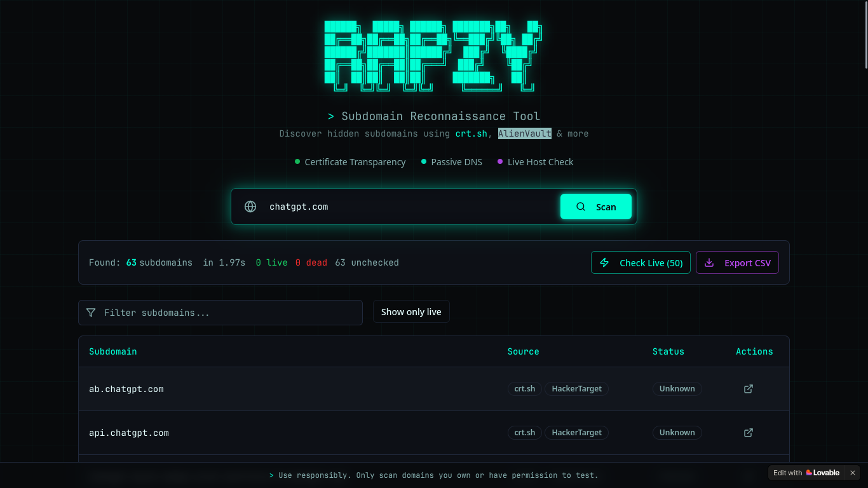Viewport: 868px width, 488px height.
Task: Click the magnifier icon inside the Scan button
Action: click(580, 207)
